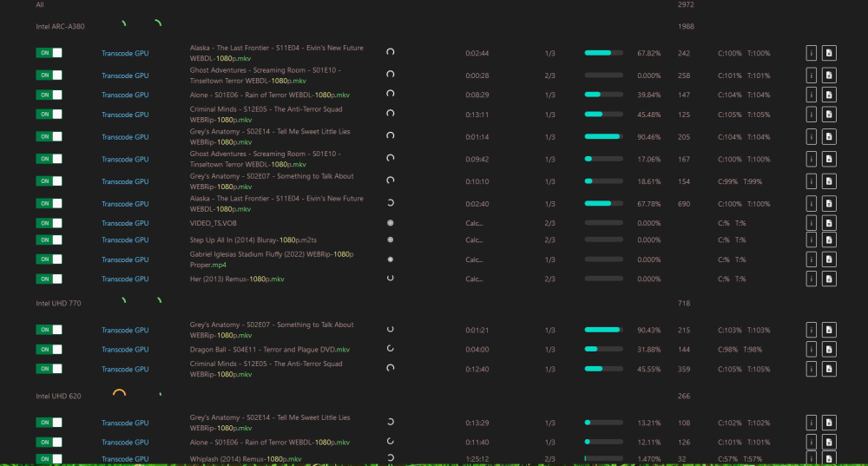The height and width of the screenshot is (466, 868).
Task: Select the Intel UHD 620 node header
Action: coord(58,397)
